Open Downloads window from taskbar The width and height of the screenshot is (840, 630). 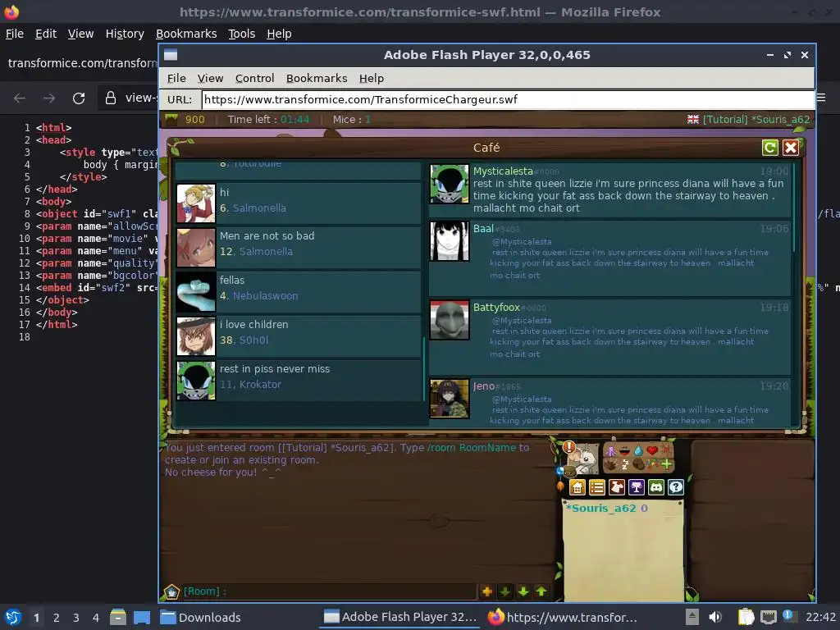point(201,618)
